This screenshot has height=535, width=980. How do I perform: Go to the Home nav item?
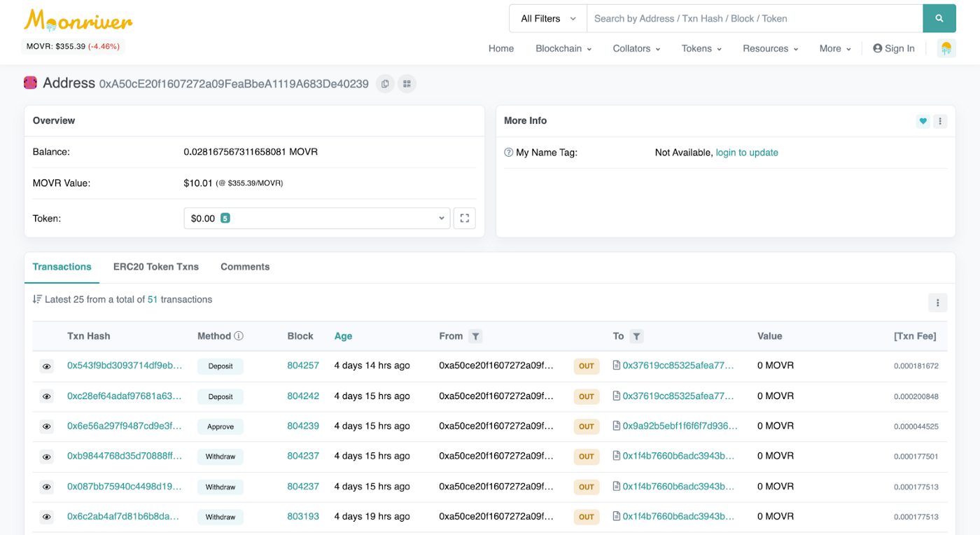[501, 48]
